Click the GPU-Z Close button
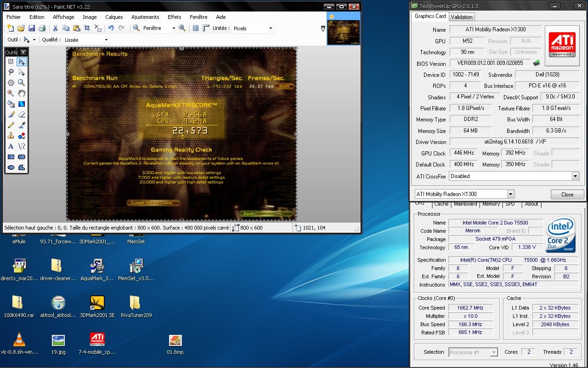Viewport: 588px width, 368px height. click(x=567, y=194)
